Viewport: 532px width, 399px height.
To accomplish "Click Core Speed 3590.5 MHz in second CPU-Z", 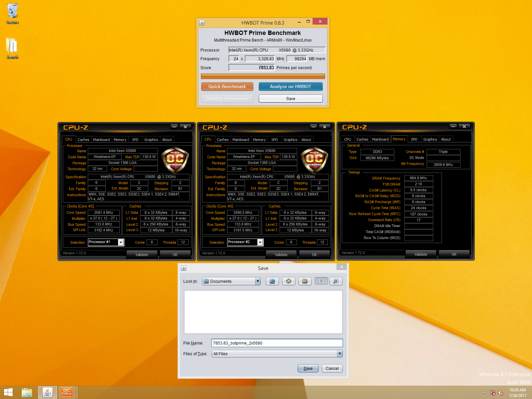I will pos(243,212).
